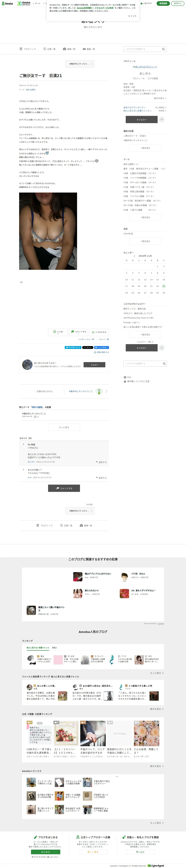Open previous article button above title
The image size is (186, 868).
[80, 64]
